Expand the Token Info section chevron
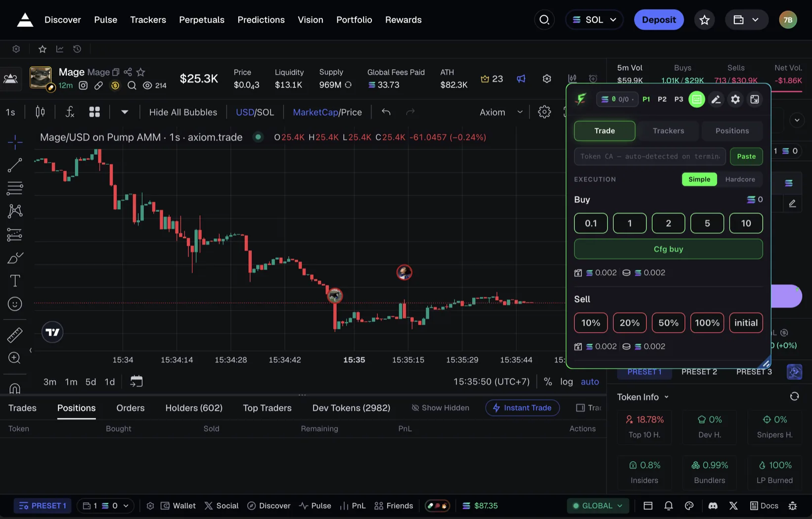 point(666,397)
